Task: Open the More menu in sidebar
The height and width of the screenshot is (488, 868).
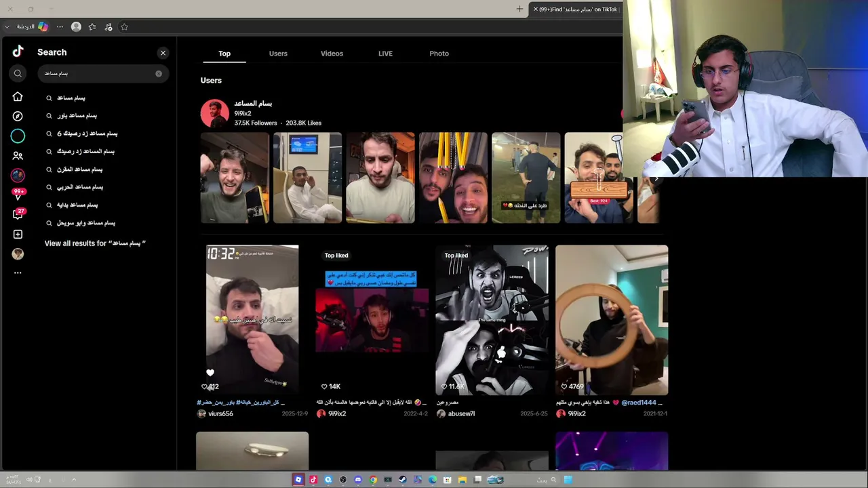Action: click(18, 272)
